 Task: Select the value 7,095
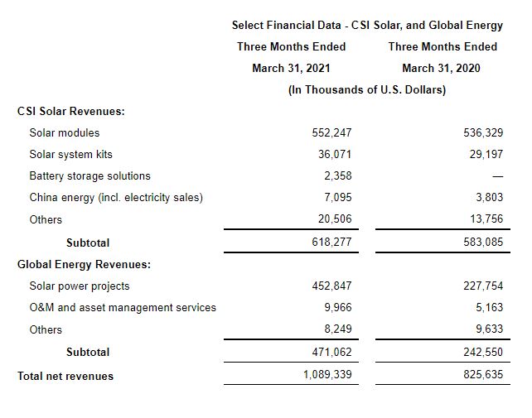[x=337, y=198]
